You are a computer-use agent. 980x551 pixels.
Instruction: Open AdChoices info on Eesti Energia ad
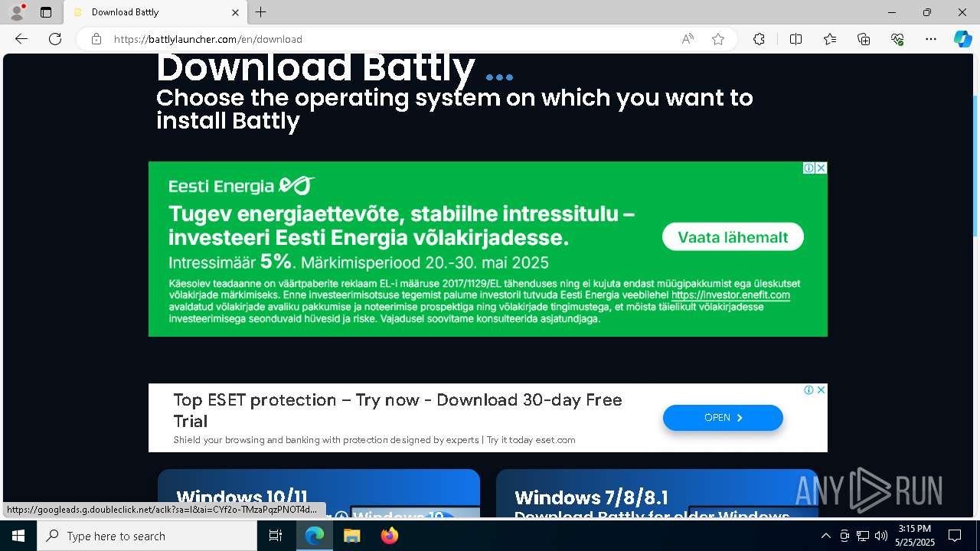[808, 168]
